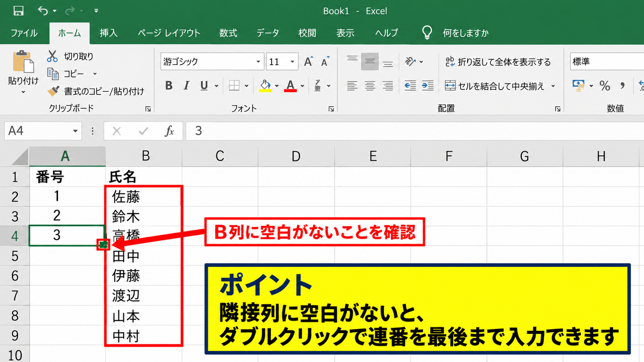Click the Cut scissors icon
The height and width of the screenshot is (362, 644).
52,56
